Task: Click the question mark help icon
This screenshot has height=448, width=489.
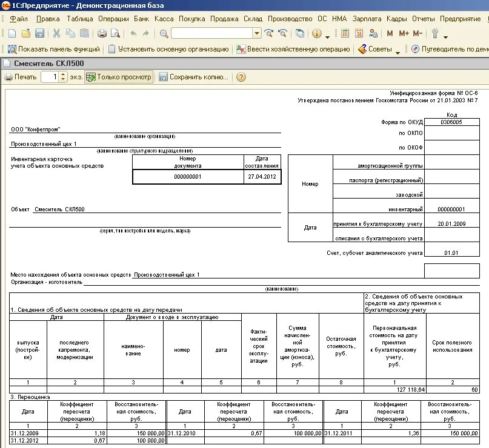Action: coord(241,77)
